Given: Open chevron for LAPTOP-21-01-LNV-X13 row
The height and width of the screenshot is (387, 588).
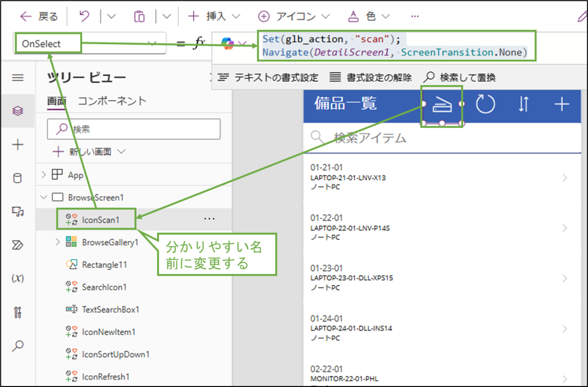Looking at the screenshot, I should (565, 178).
